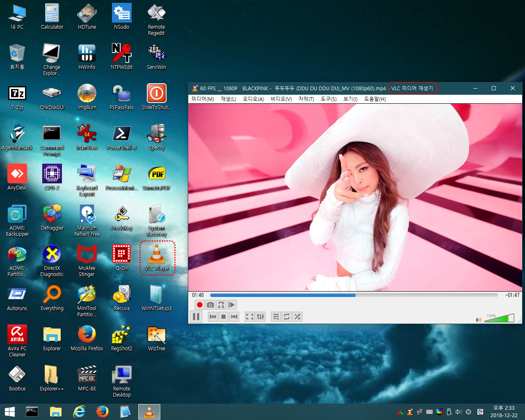Viewport: 525px width, 420px height.
Task: Toggle loop repeat mode
Action: point(287,317)
